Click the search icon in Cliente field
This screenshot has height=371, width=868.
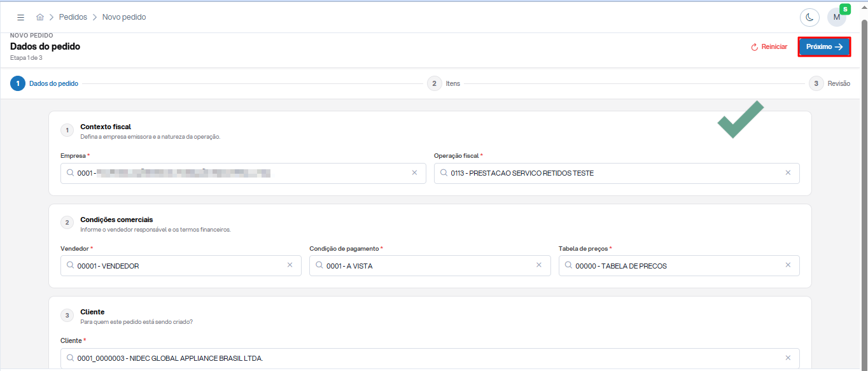pyautogui.click(x=70, y=358)
